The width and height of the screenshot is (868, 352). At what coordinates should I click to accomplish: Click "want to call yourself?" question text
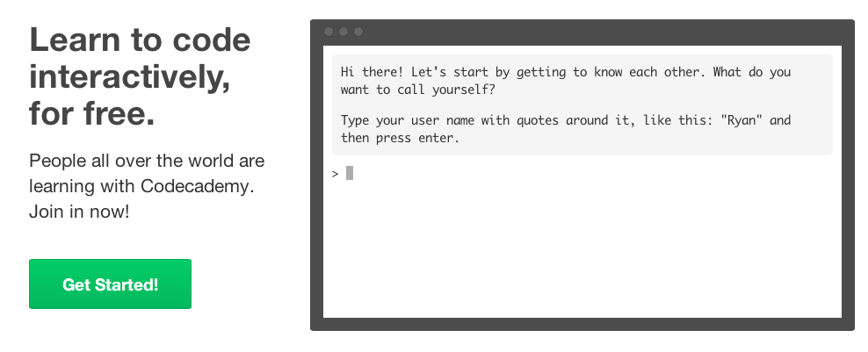tap(418, 90)
